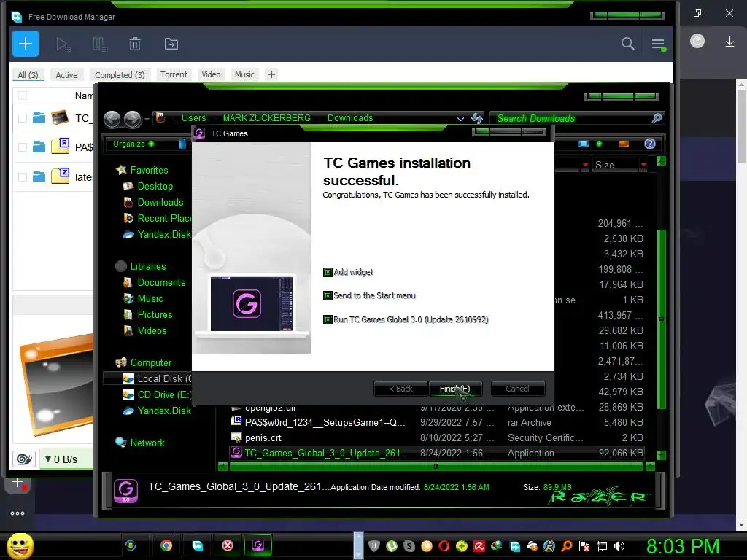
Task: Click the uTorrent tray icon
Action: (392, 546)
